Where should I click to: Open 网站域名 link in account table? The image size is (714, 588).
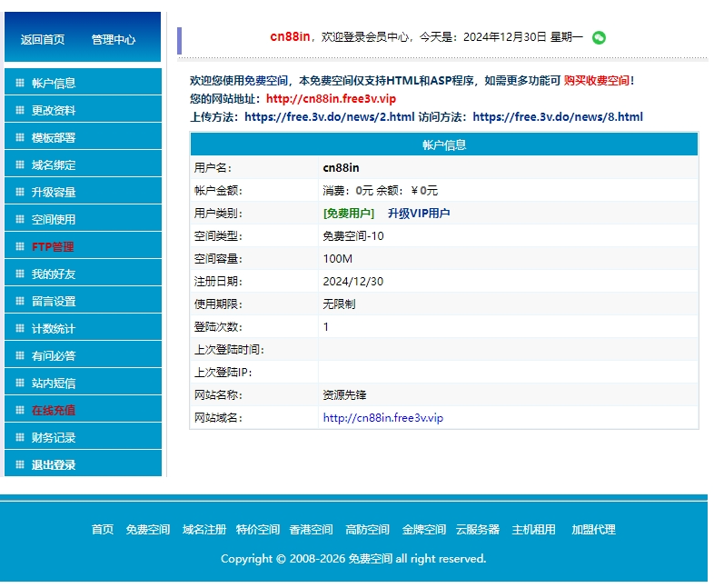(x=383, y=418)
